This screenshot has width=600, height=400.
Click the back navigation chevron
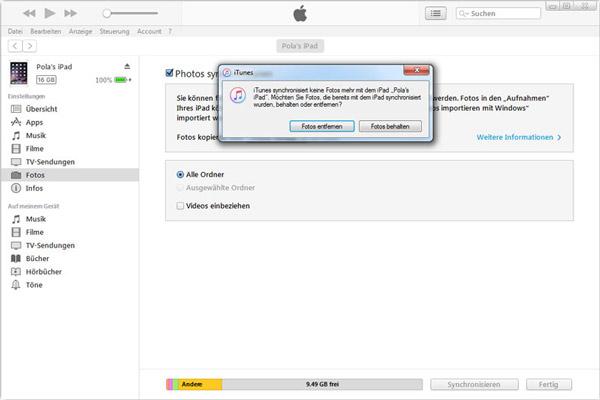pos(13,47)
